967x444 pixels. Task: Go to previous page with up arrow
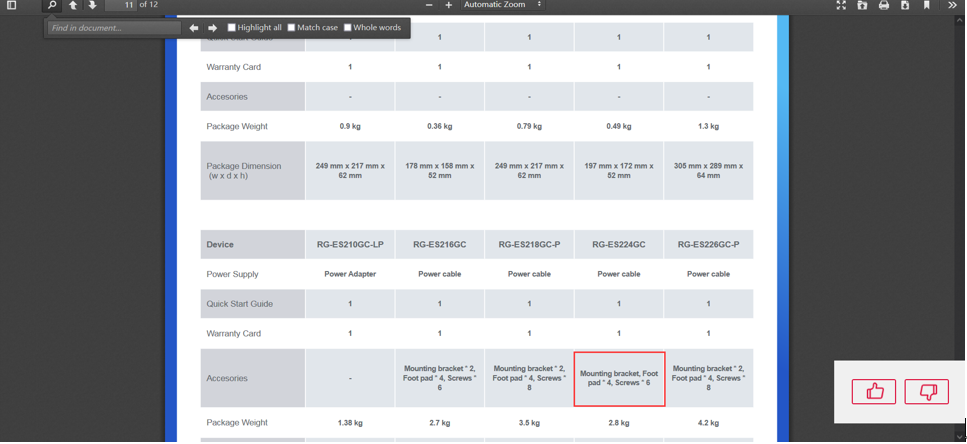pos(73,5)
